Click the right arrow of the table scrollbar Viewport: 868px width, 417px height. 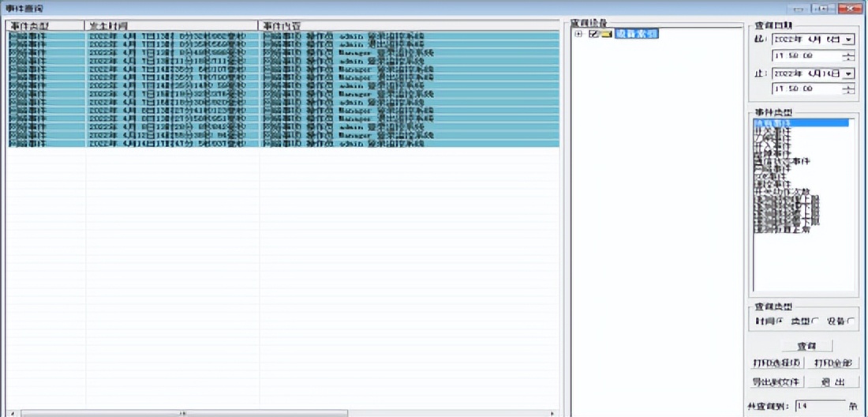coord(552,414)
